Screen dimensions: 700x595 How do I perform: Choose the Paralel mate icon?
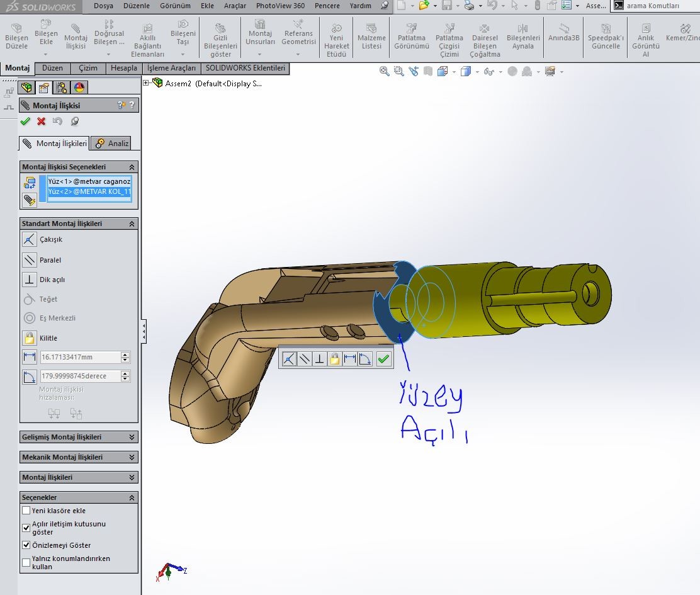coord(30,259)
